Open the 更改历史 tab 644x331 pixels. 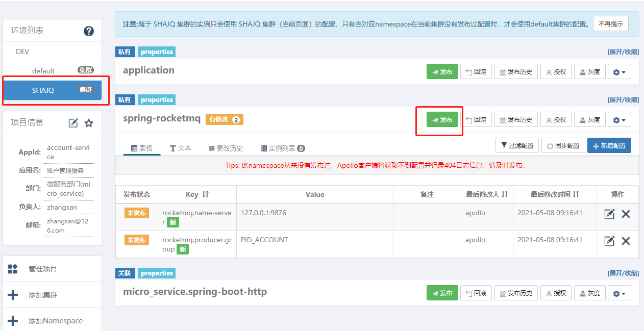pos(226,148)
